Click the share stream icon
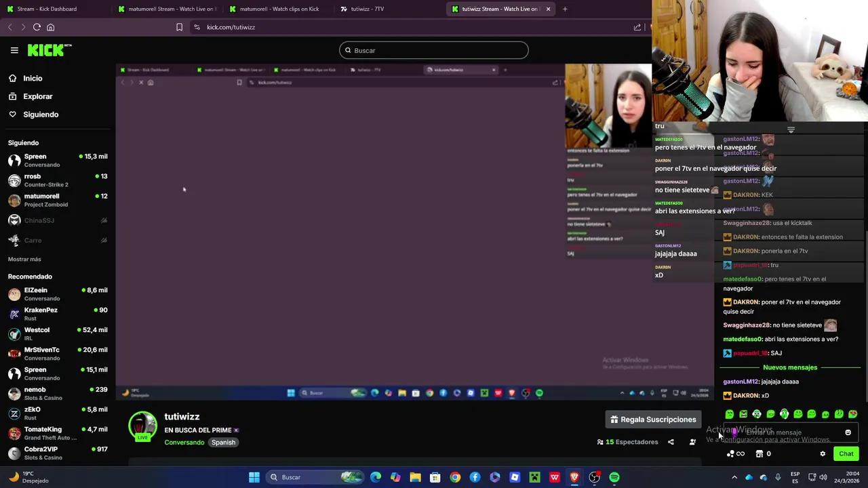This screenshot has height=488, width=868. (x=671, y=442)
